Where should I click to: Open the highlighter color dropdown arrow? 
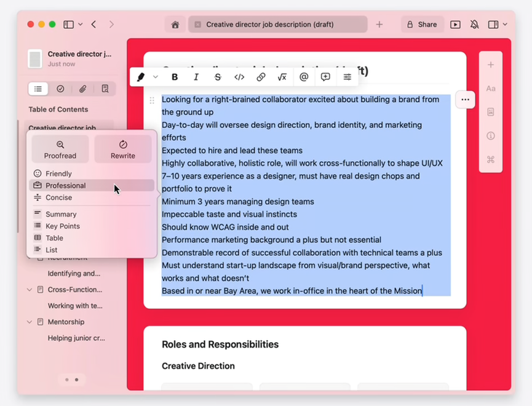[156, 77]
